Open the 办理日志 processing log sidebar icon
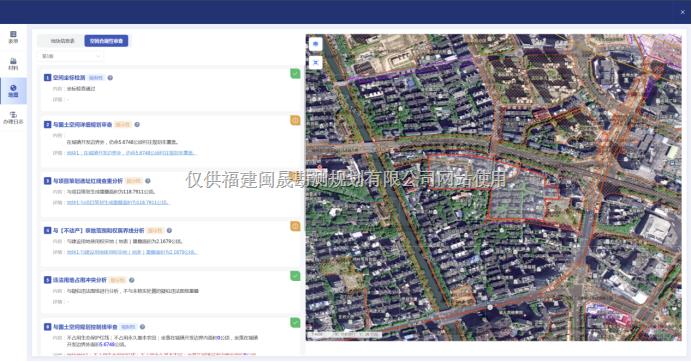This screenshot has width=691, height=362. 13,118
